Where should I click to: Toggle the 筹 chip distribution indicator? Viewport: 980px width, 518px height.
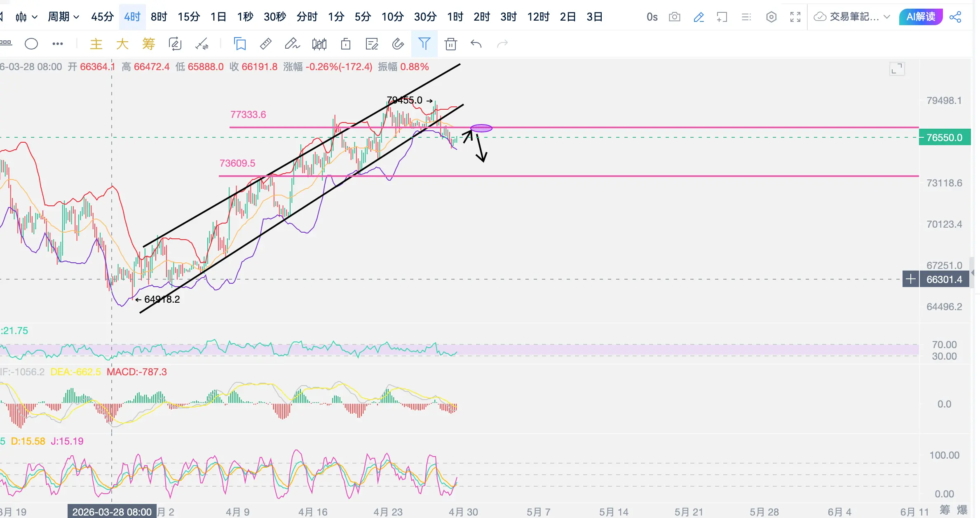click(148, 44)
